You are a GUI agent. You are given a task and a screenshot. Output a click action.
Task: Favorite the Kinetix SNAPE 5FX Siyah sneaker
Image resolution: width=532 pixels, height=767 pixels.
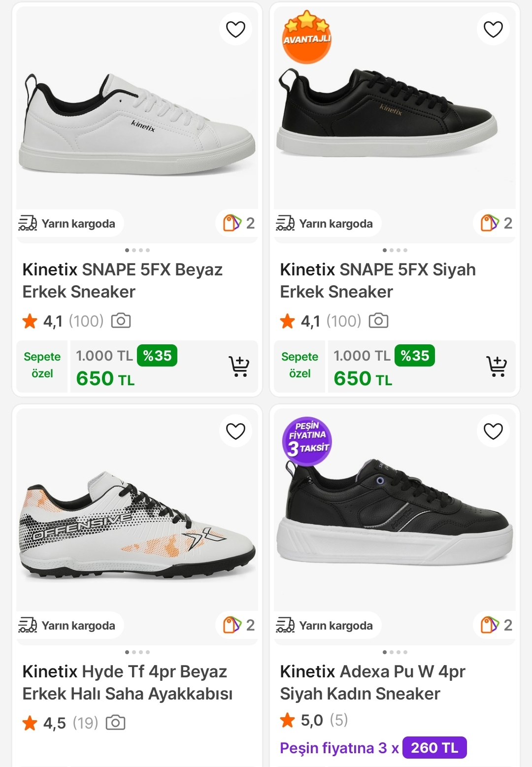pyautogui.click(x=493, y=30)
